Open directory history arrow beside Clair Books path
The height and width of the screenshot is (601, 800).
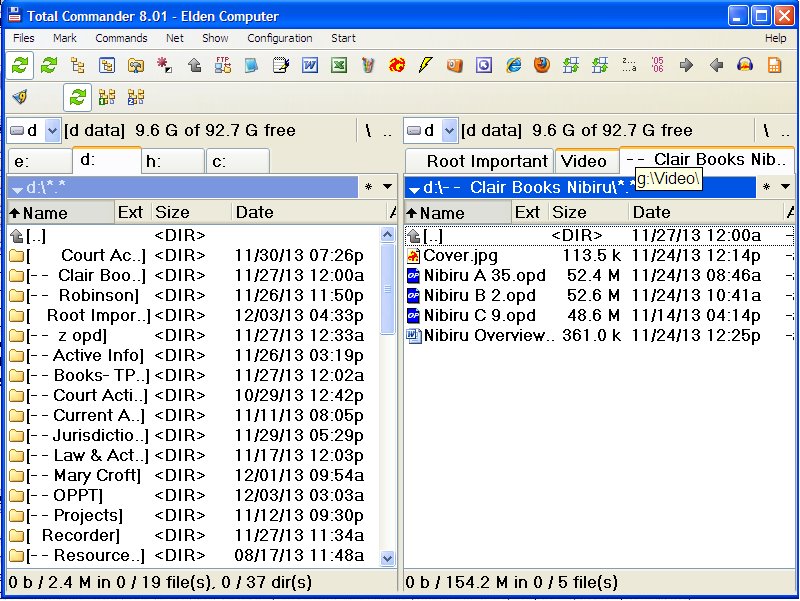coord(785,187)
